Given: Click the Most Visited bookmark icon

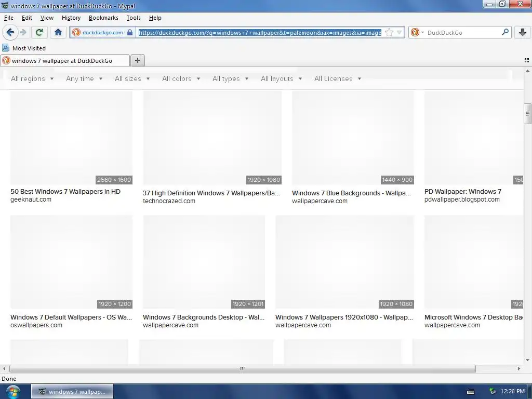Looking at the screenshot, I should point(5,48).
